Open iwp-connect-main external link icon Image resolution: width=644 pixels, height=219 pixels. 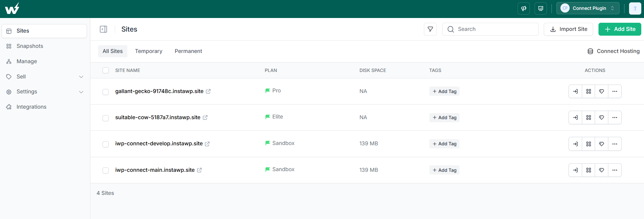199,170
